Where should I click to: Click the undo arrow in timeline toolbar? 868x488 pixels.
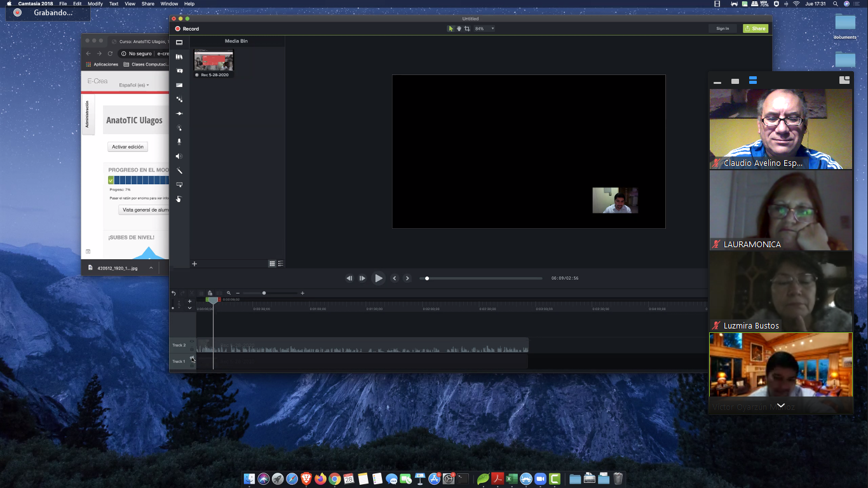tap(173, 293)
